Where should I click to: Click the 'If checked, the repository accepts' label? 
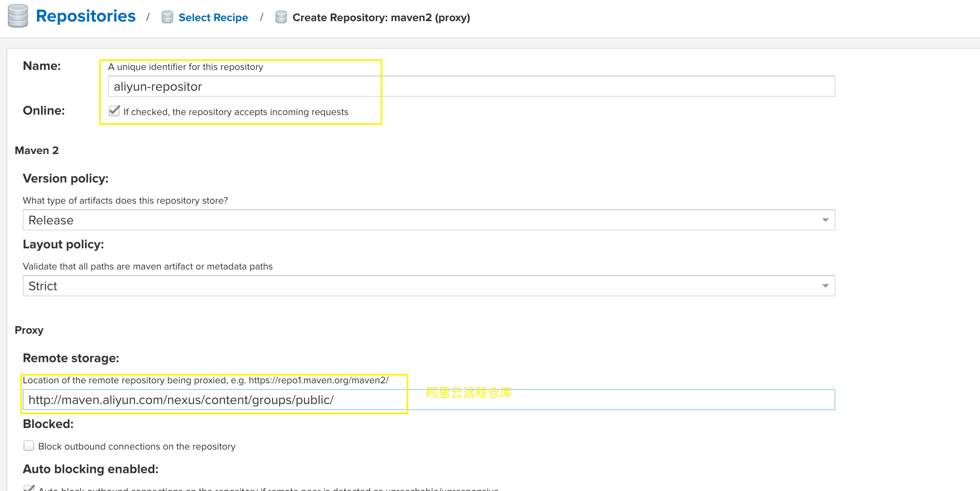tap(236, 112)
